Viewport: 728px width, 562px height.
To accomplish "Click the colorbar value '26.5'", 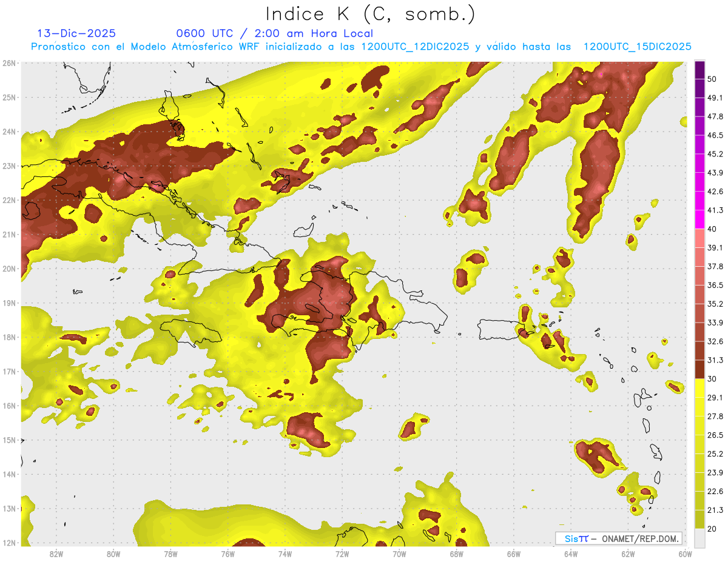I will [715, 435].
